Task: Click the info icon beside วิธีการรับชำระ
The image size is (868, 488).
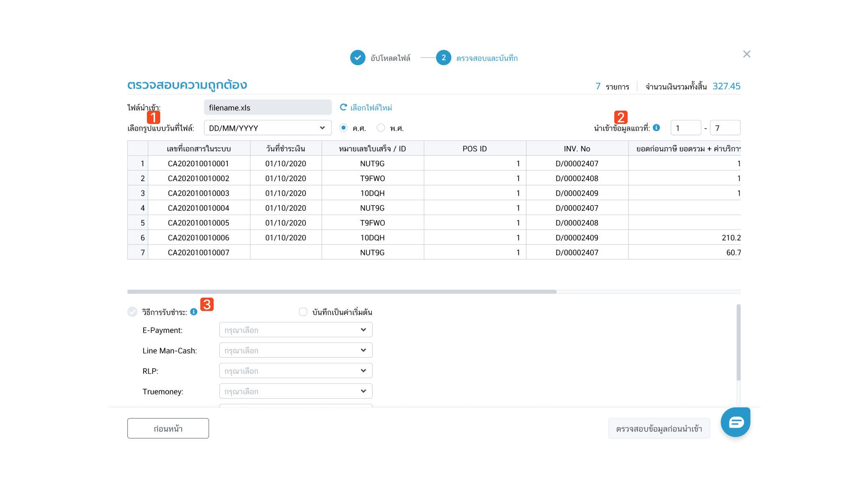Action: 194,312
